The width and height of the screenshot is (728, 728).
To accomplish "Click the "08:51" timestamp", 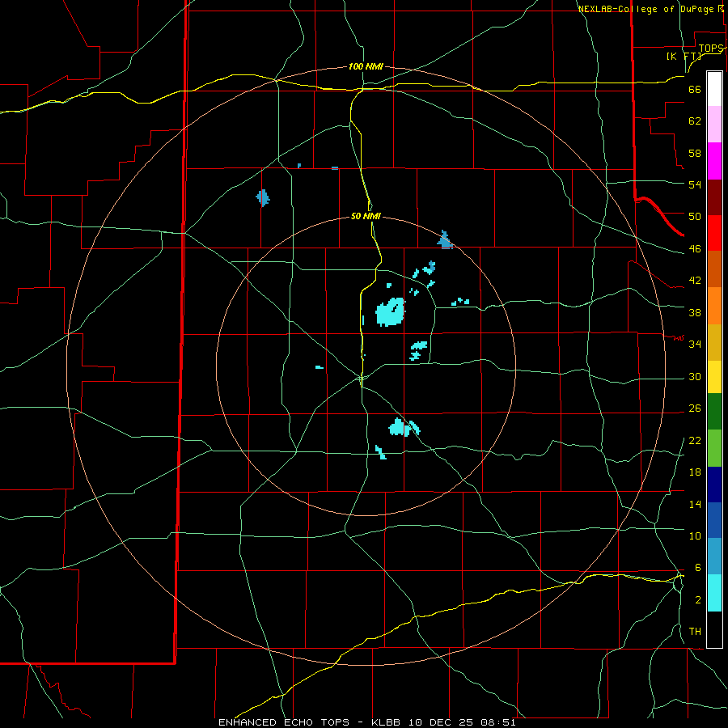I will [x=497, y=722].
